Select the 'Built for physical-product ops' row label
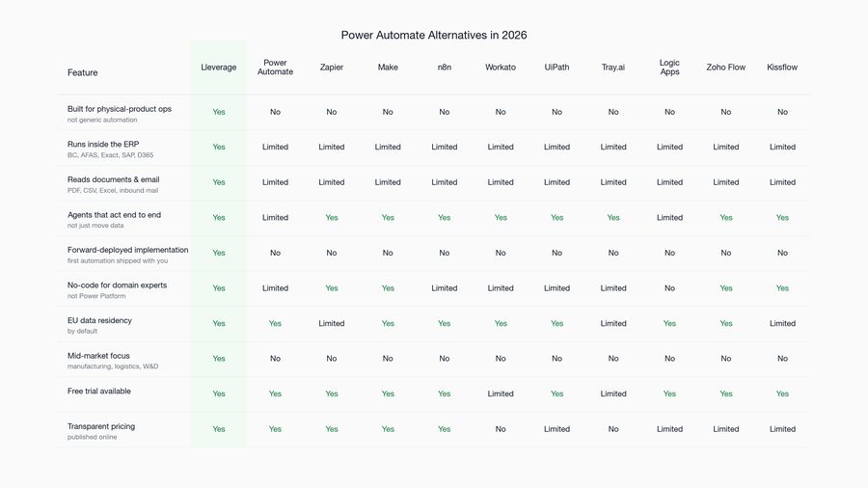 (x=120, y=109)
